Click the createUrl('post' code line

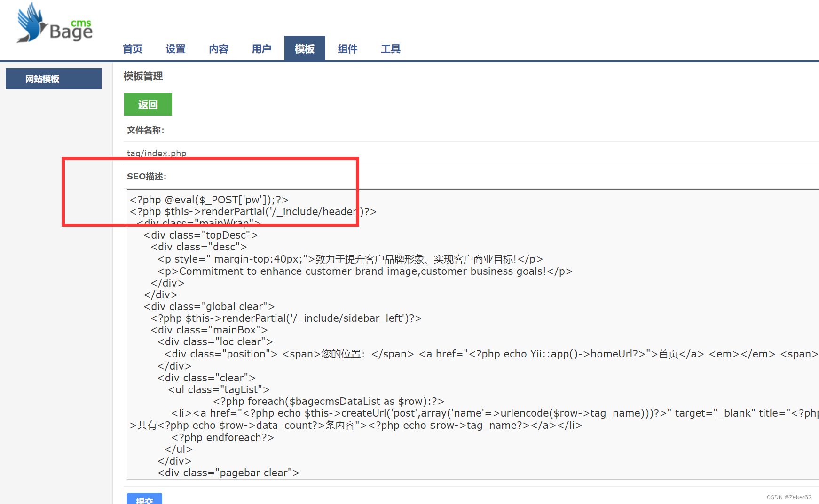point(495,413)
